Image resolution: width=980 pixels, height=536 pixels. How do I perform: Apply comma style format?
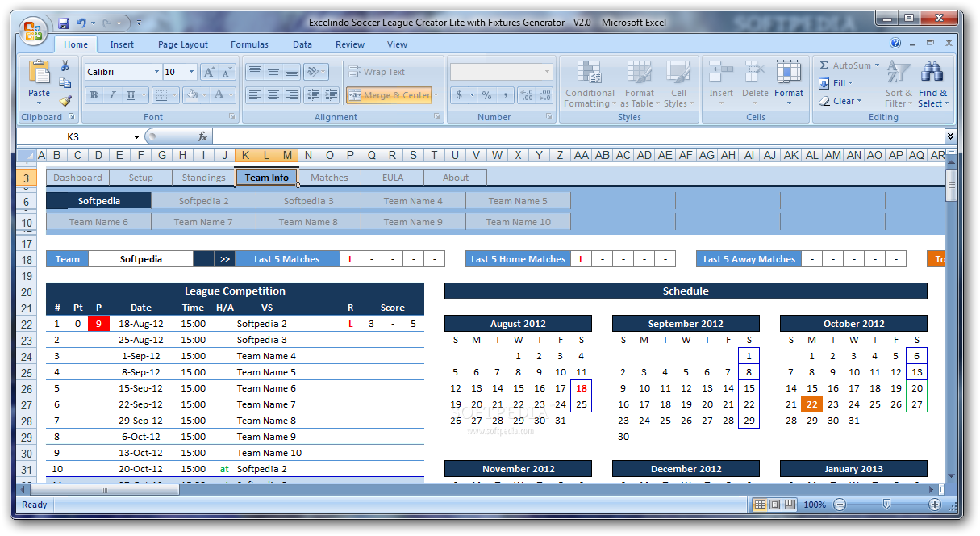point(505,95)
